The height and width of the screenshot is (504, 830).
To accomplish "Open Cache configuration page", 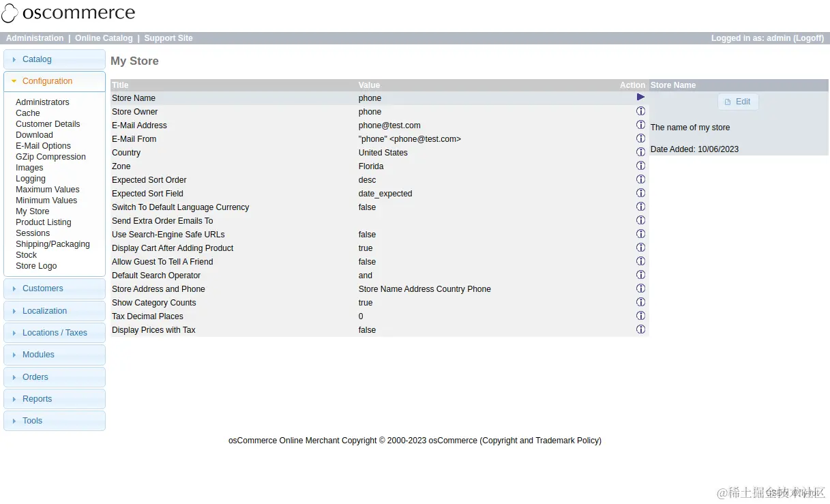I will pyautogui.click(x=28, y=113).
